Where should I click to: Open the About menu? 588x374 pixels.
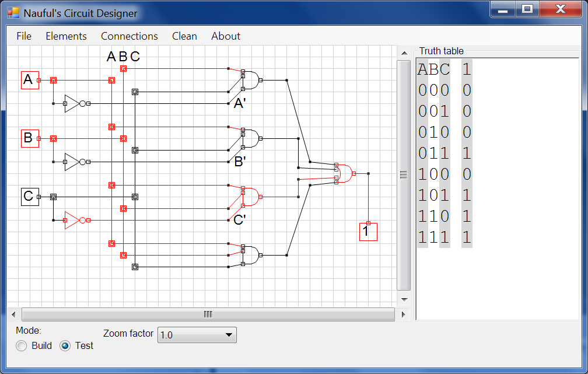(x=225, y=36)
